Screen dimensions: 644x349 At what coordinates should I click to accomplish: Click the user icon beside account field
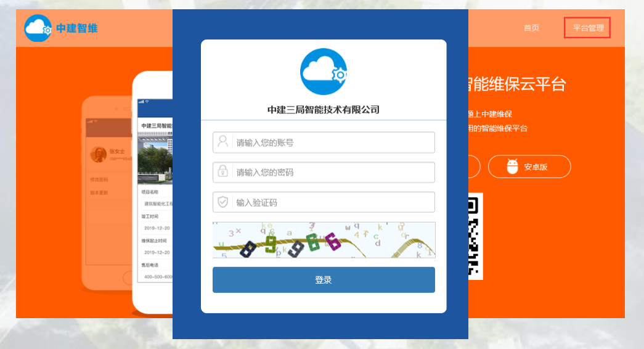click(222, 142)
